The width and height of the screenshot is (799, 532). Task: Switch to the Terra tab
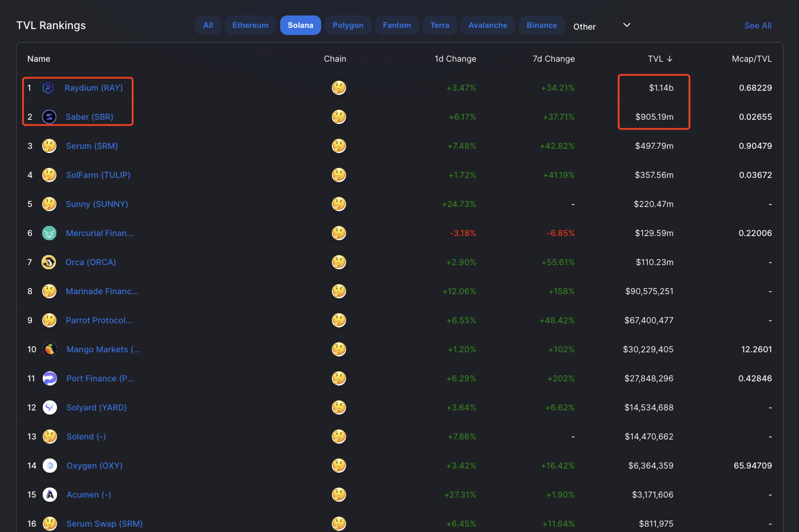point(440,26)
